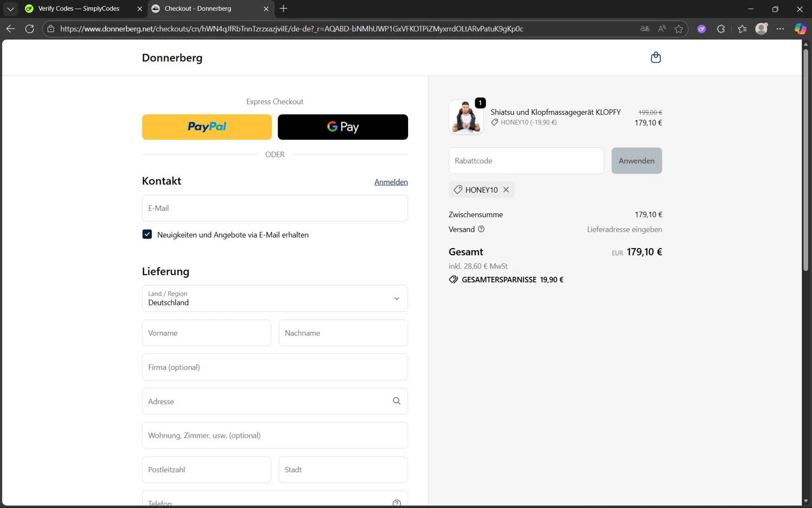Select the Checkout - Donnerberg tab
The width and height of the screenshot is (812, 508).
pyautogui.click(x=198, y=9)
